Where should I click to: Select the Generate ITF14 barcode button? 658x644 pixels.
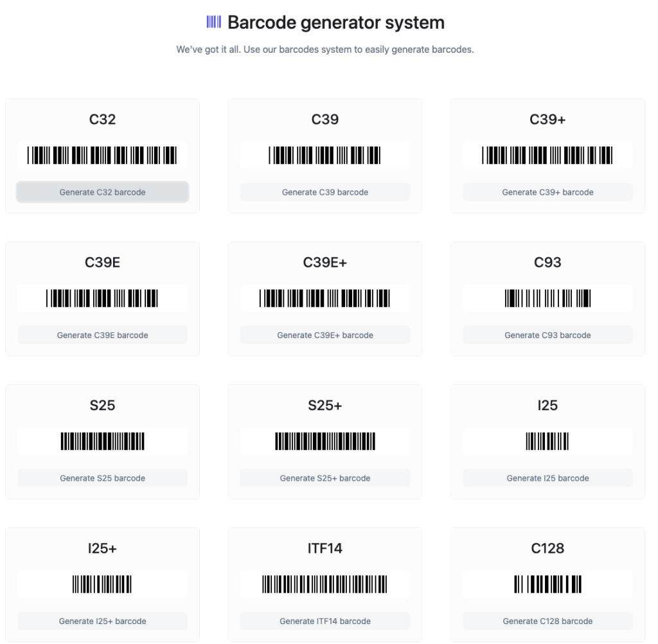325,621
